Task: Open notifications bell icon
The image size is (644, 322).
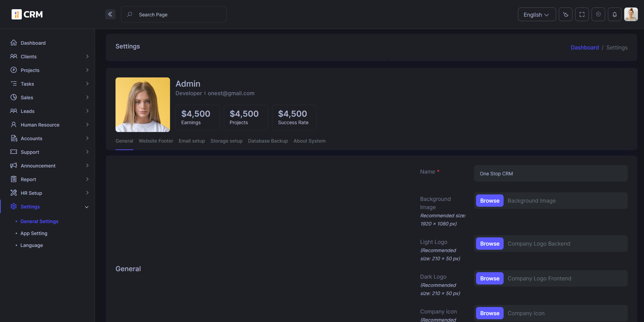Action: coord(615,14)
